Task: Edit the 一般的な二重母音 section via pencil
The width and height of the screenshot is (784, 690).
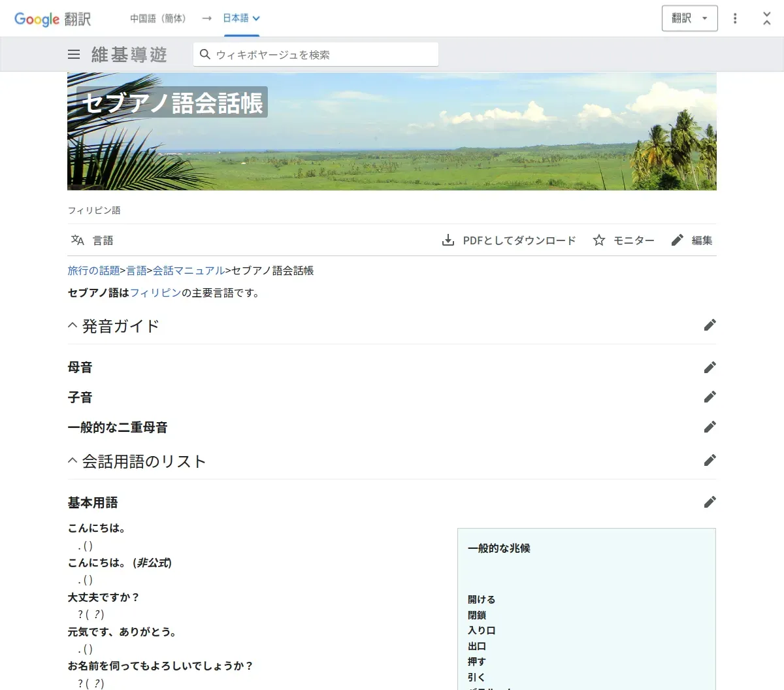Action: click(710, 427)
